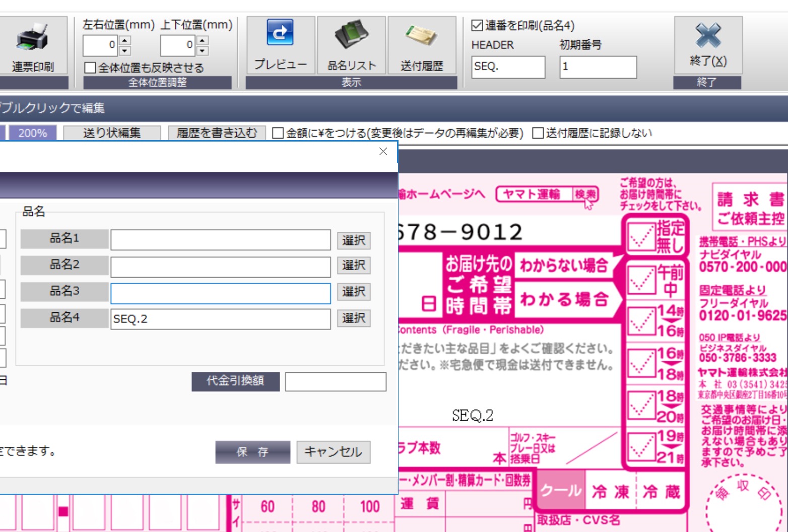Click the 履歴を書き込む button
Screen dimensions: 788x532
click(x=217, y=133)
